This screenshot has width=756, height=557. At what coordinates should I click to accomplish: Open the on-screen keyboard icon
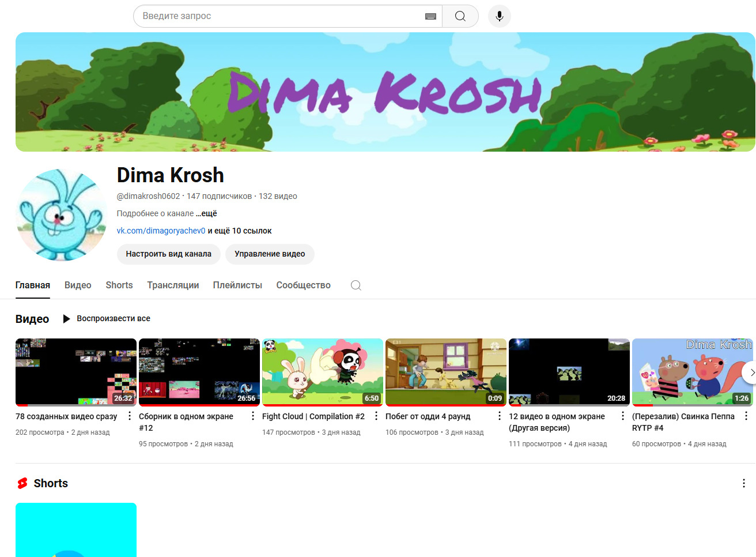click(x=430, y=16)
